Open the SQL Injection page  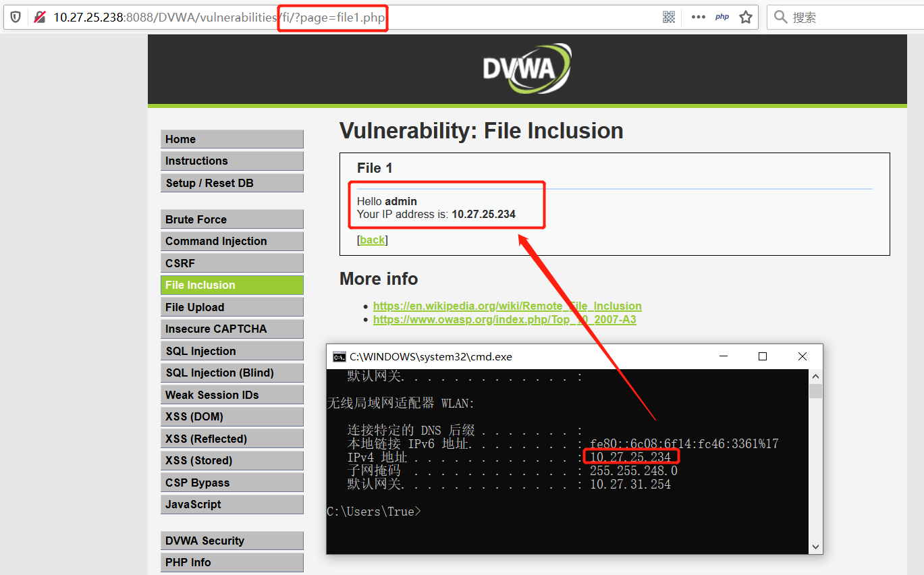point(232,351)
